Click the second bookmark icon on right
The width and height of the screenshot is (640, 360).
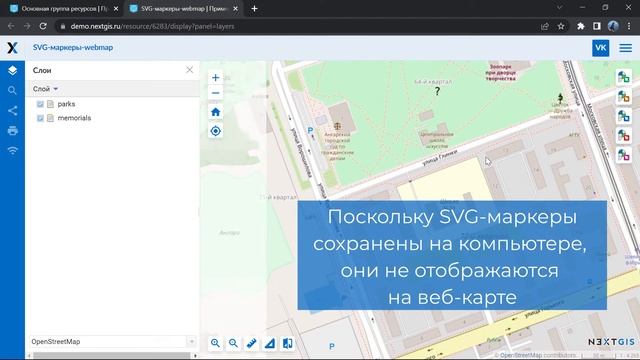tap(624, 96)
